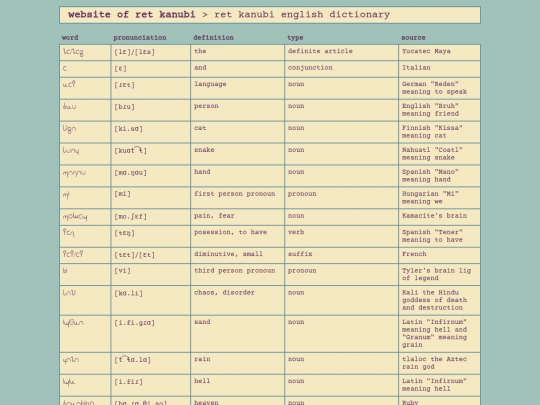Select the pronunciation cell '[kɑ.li]'
540x405 pixels.
[x=150, y=300]
